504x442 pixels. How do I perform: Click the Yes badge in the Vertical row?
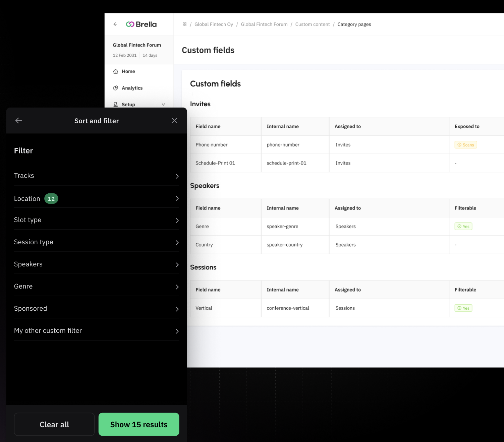[463, 308]
